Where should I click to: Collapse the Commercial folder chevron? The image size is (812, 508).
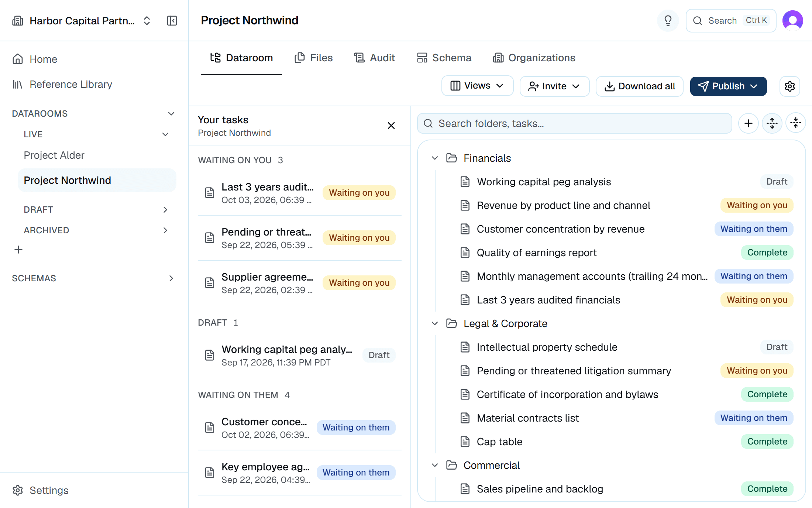click(x=435, y=465)
